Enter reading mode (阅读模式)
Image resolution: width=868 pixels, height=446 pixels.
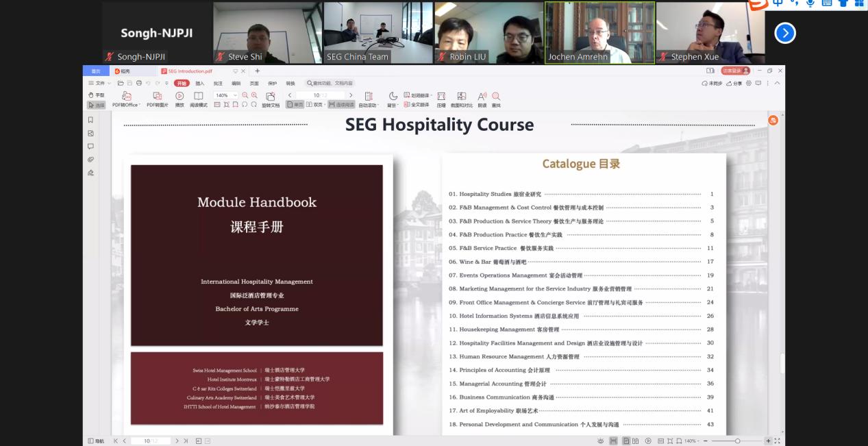tap(199, 100)
